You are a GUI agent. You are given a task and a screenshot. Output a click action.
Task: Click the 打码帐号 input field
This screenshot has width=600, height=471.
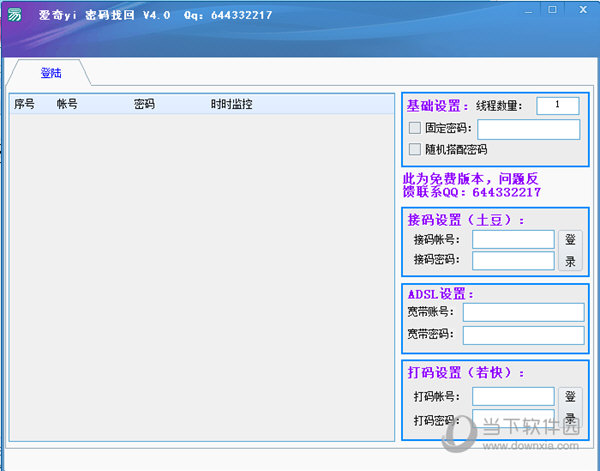coord(513,397)
